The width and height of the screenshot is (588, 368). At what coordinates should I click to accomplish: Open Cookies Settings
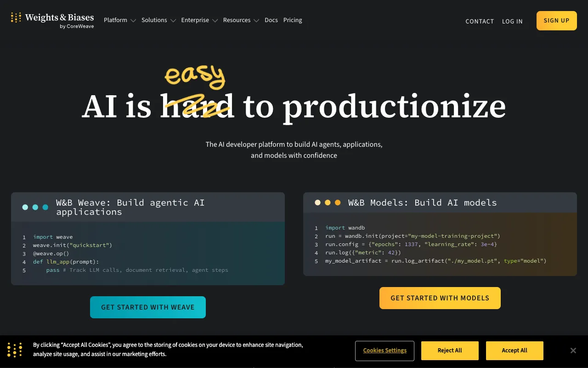[x=384, y=351]
